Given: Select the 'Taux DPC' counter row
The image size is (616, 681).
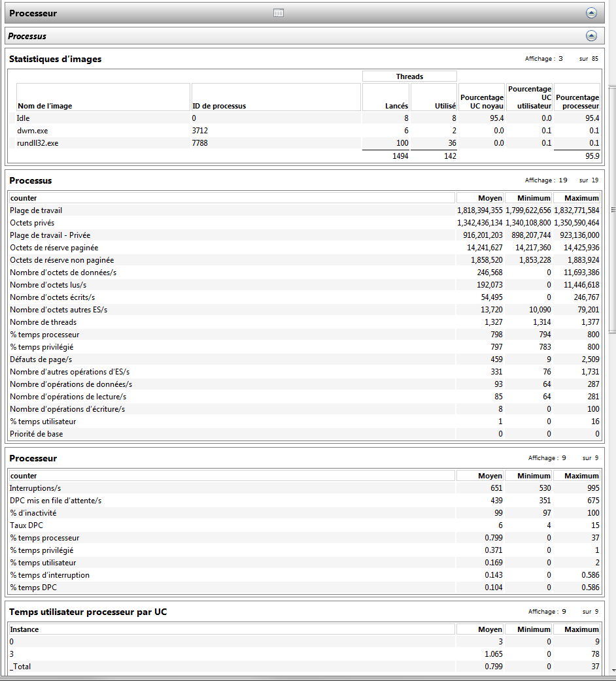Looking at the screenshot, I should pos(305,525).
